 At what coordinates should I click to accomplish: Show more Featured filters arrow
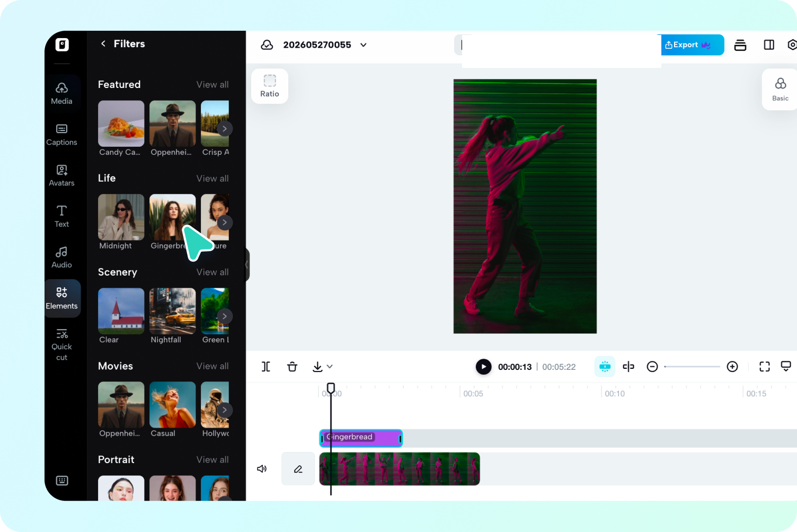[x=225, y=129]
